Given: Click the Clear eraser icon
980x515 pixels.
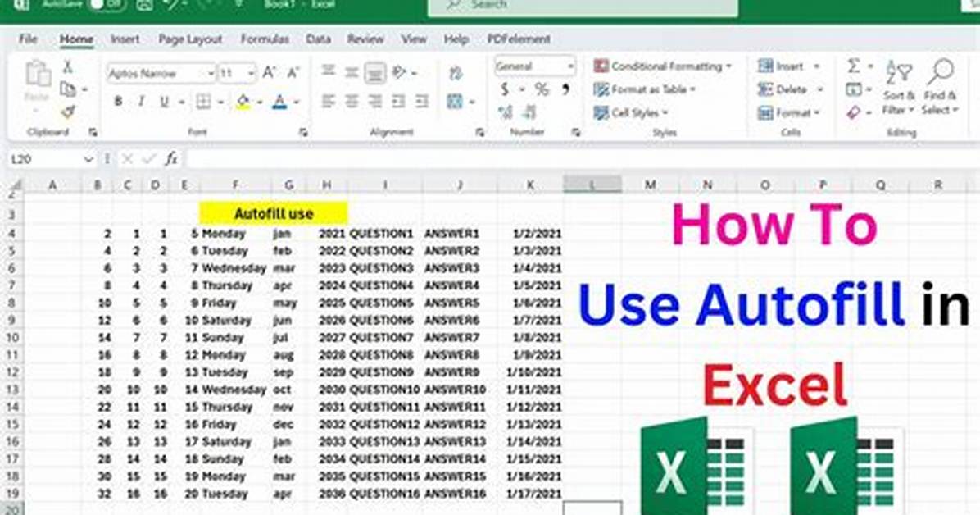Looking at the screenshot, I should pyautogui.click(x=854, y=112).
